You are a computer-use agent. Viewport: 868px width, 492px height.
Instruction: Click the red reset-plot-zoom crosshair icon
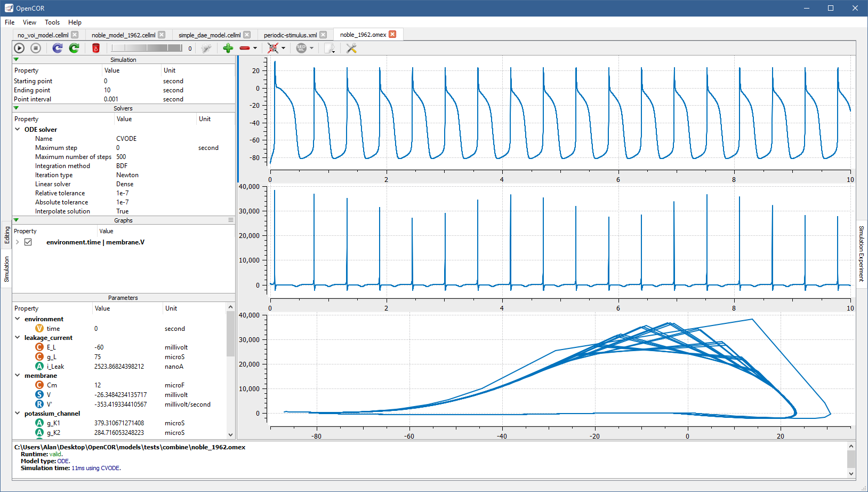[x=273, y=48]
